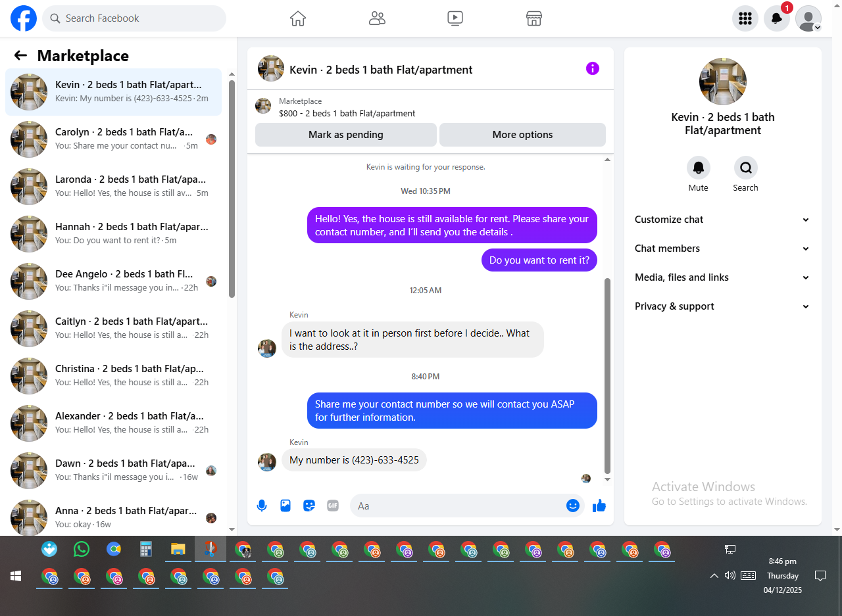Expand Media, files and links section

coord(723,277)
